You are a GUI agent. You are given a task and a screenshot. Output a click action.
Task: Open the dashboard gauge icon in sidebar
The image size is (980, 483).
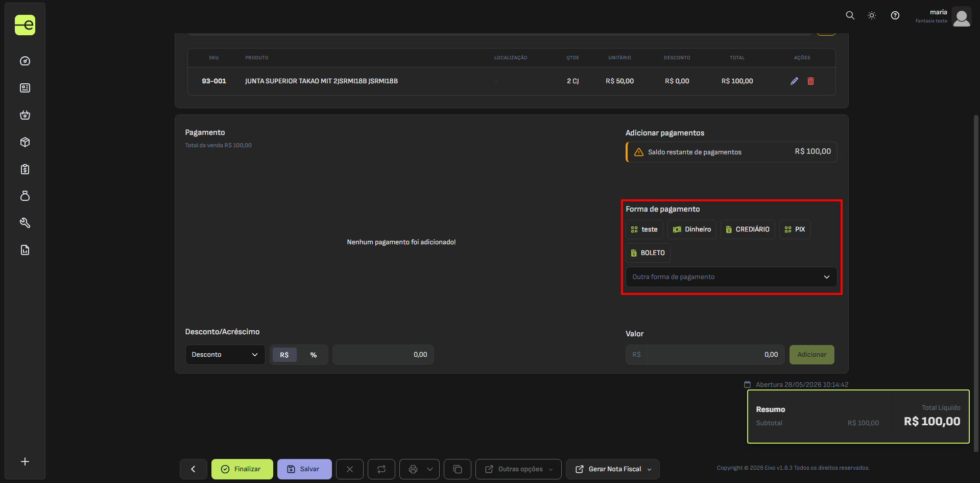[x=25, y=61]
